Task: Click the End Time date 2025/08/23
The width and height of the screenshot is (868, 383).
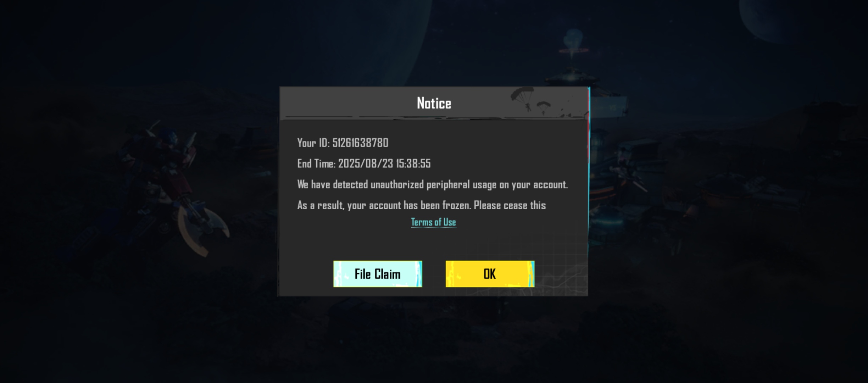Action: point(366,163)
